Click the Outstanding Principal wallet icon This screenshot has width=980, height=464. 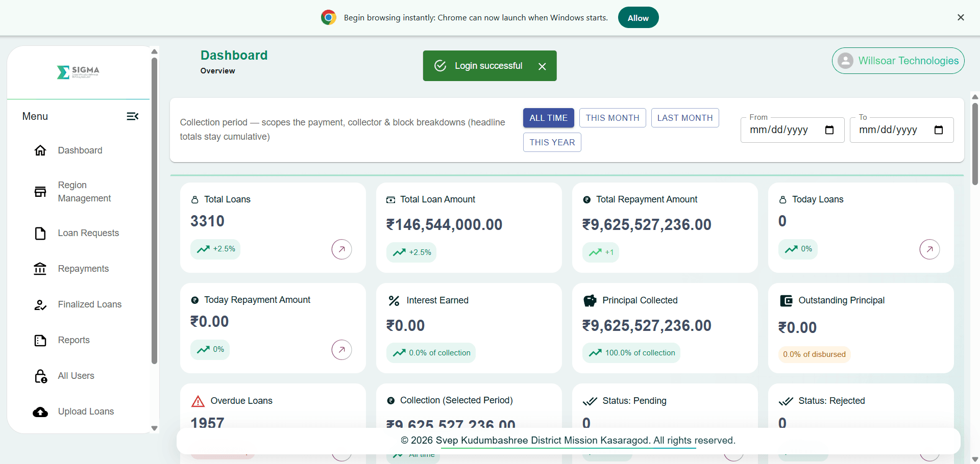786,301
